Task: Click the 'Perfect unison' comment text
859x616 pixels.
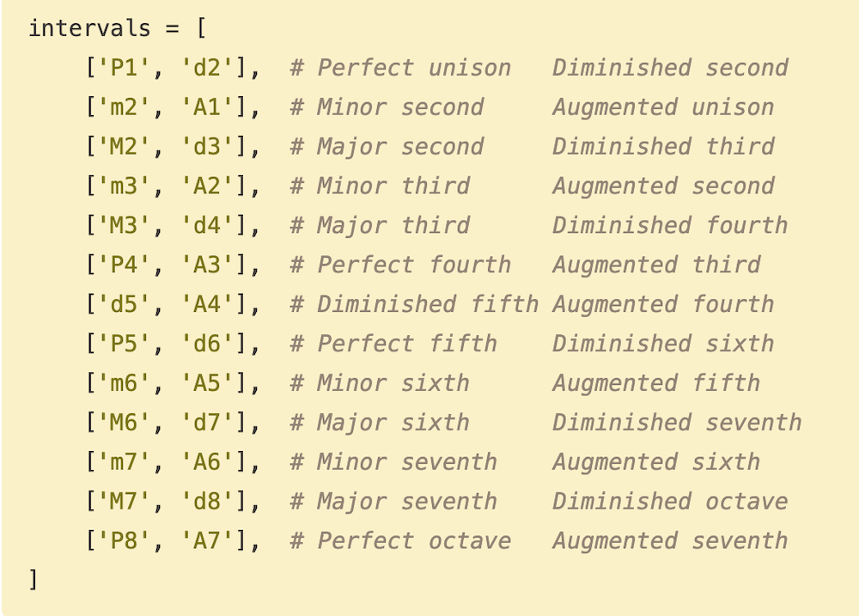Action: point(414,68)
